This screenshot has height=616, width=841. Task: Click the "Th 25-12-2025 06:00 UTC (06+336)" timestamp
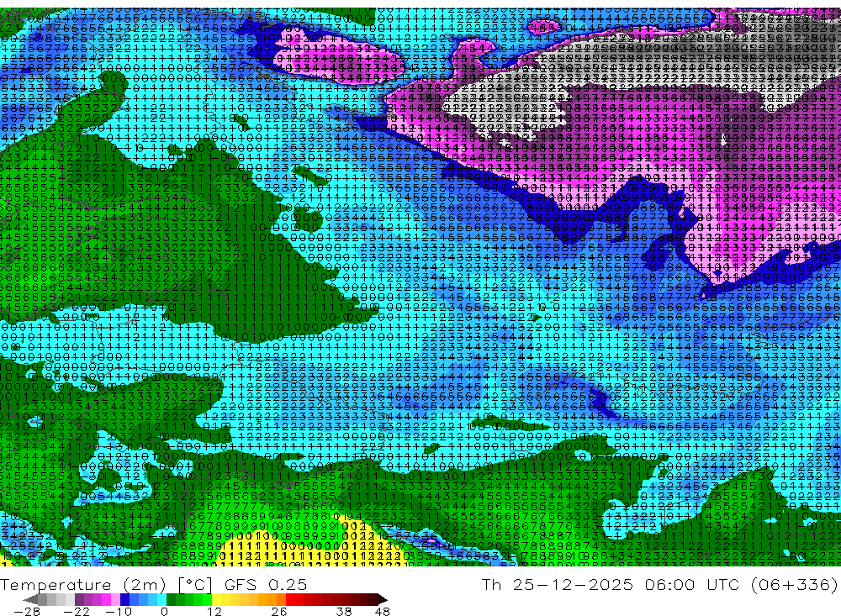[659, 584]
